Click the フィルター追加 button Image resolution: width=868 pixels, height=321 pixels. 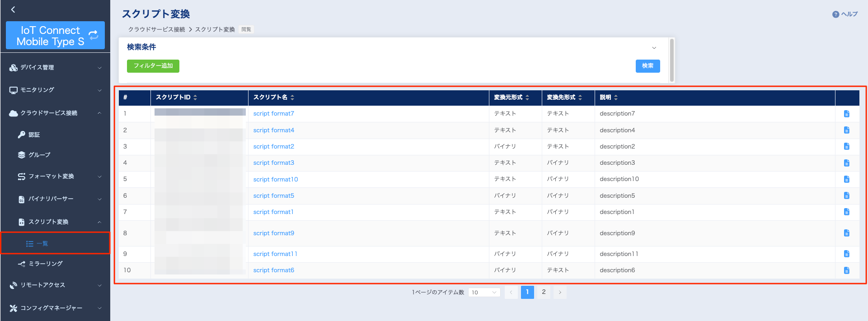click(x=153, y=66)
